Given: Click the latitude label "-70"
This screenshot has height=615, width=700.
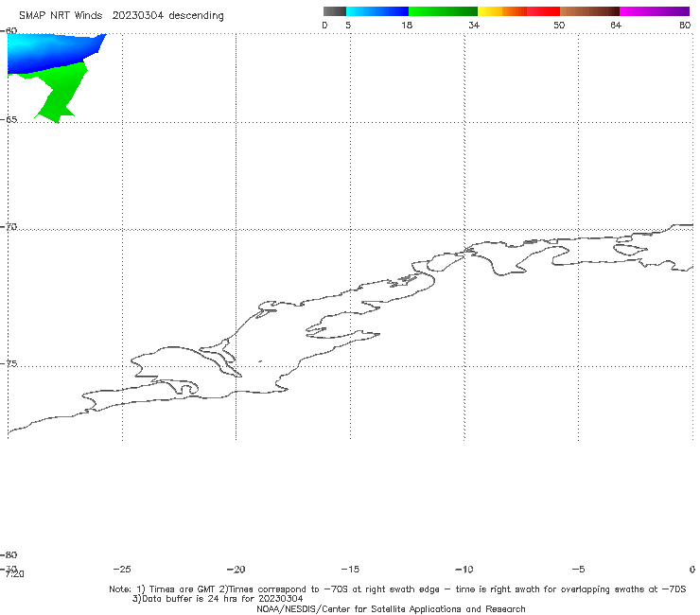Looking at the screenshot, I should click(x=9, y=227).
